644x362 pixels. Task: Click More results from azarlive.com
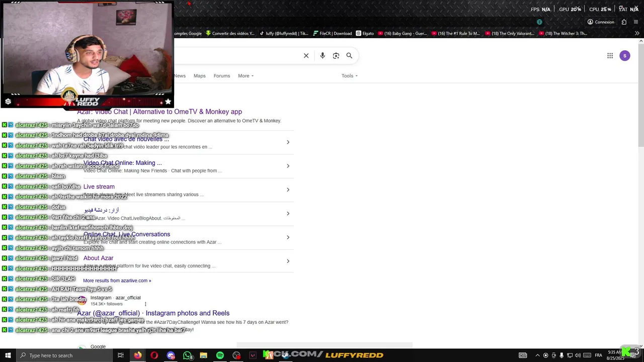coord(117,281)
